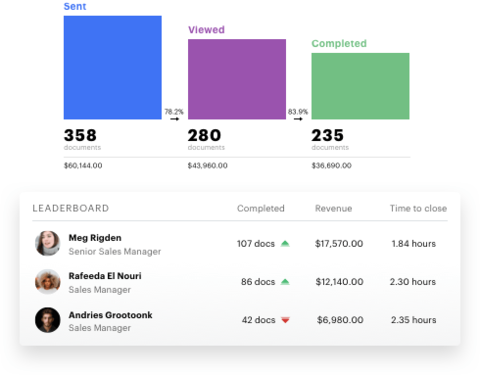Click the 235 documents completed count
Image resolution: width=480 pixels, height=376 pixels.
coord(327,135)
